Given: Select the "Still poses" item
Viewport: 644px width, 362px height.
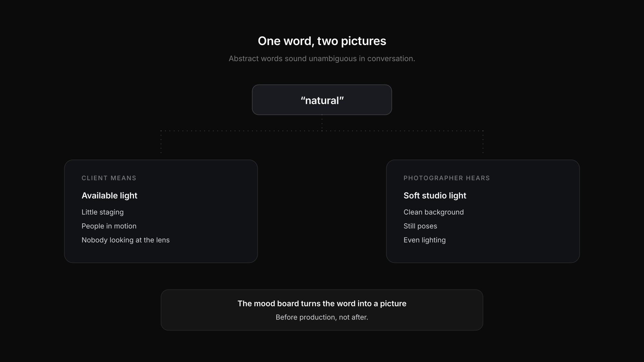Looking at the screenshot, I should (420, 226).
